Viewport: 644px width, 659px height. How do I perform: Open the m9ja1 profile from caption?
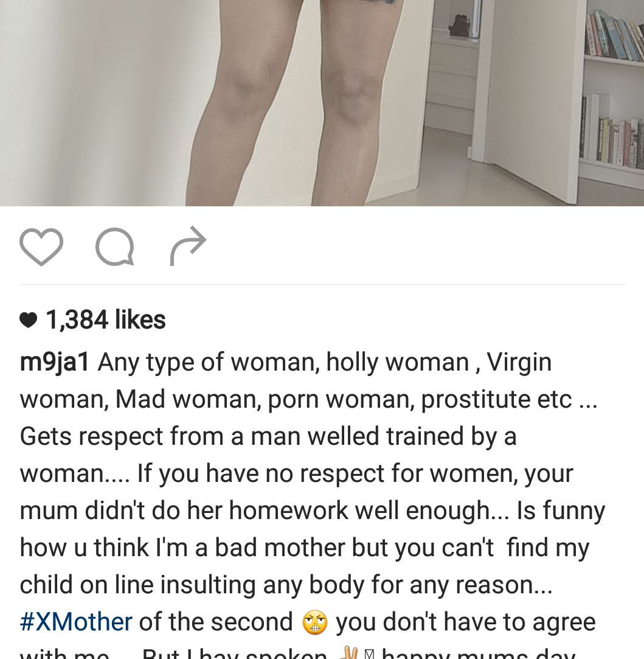pyautogui.click(x=55, y=362)
